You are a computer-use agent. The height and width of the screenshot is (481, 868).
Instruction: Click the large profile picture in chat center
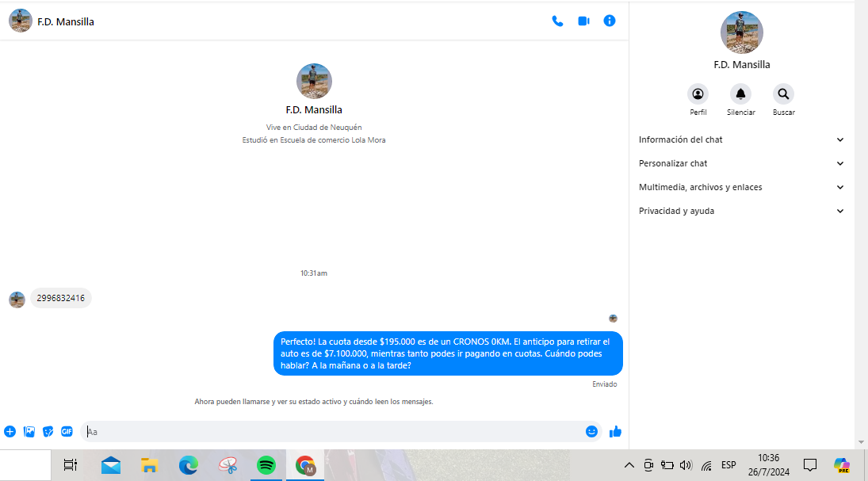click(x=314, y=81)
